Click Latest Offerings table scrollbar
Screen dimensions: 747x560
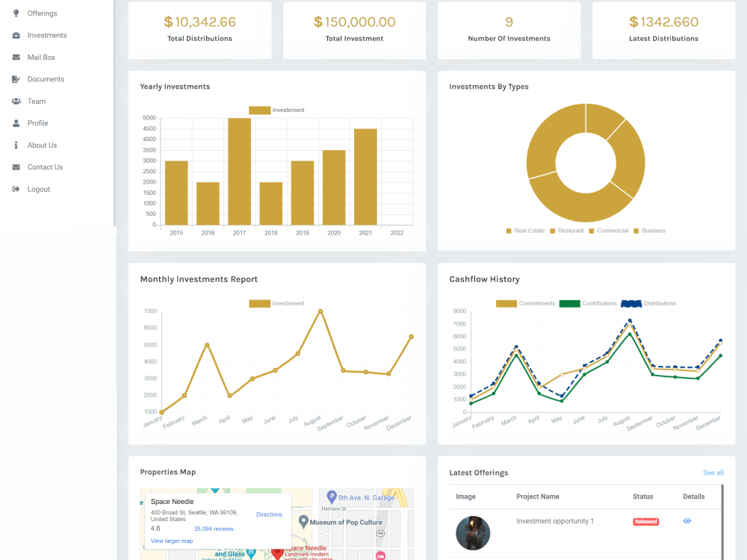[722, 522]
